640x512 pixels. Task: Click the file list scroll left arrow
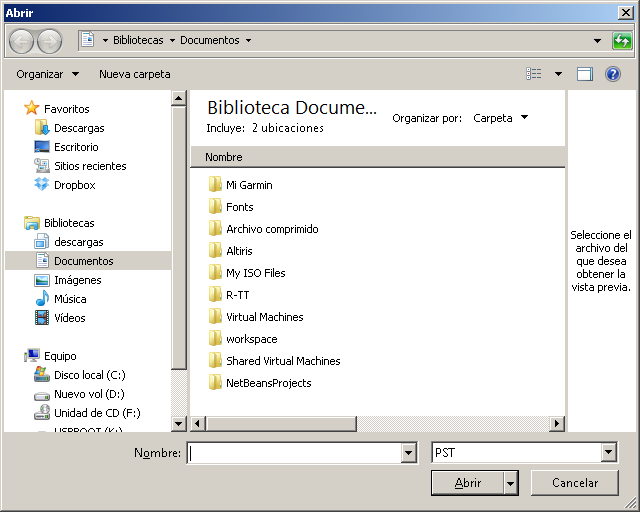[x=198, y=423]
